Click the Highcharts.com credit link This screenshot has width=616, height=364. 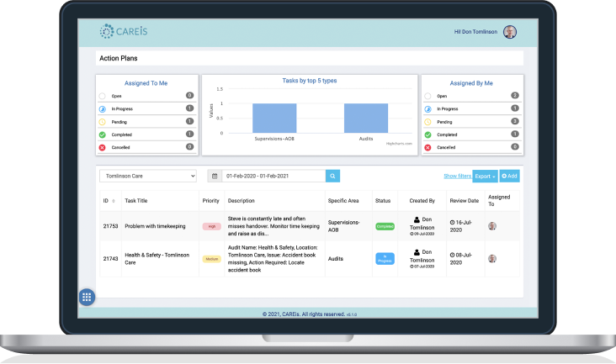coord(399,144)
